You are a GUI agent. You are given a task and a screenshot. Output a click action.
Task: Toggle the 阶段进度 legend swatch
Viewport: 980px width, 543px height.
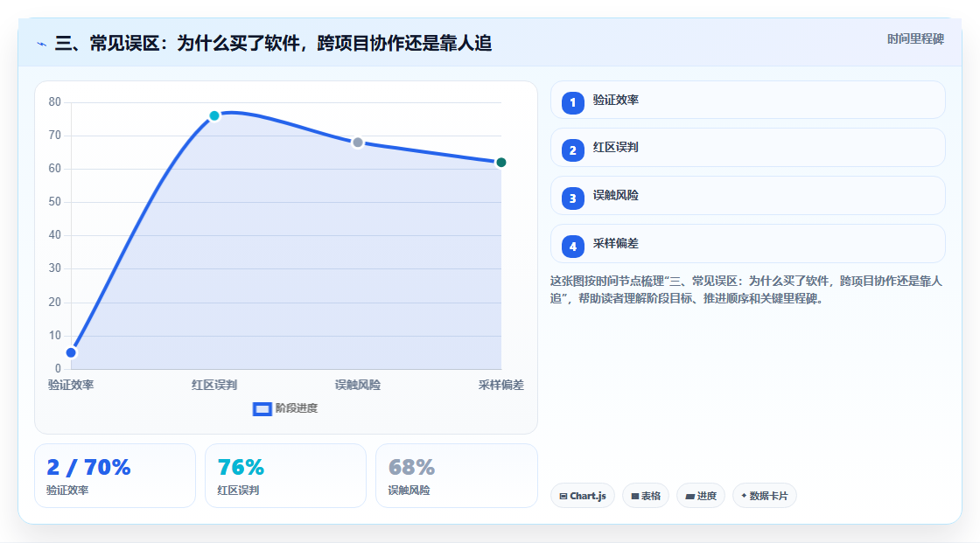click(262, 408)
